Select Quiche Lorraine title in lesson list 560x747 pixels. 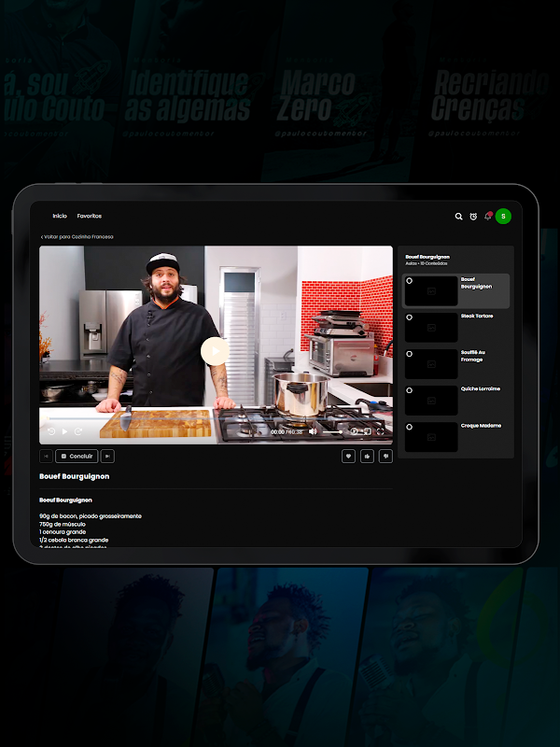(481, 388)
